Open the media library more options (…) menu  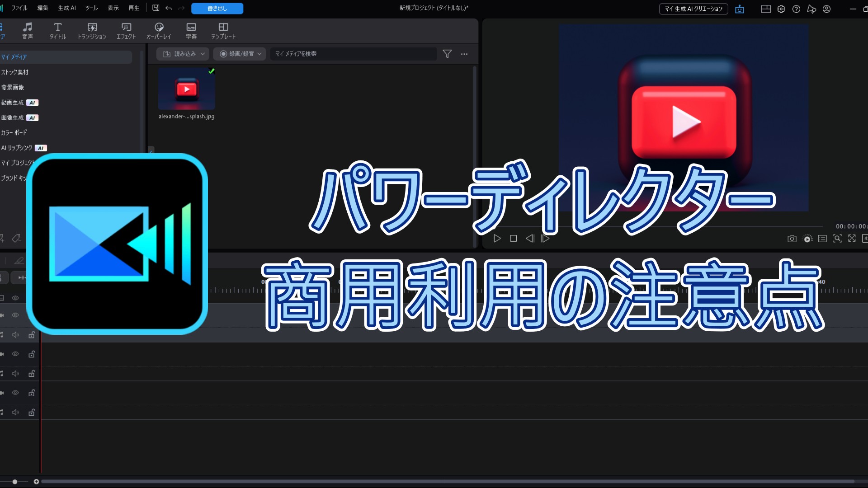click(x=464, y=54)
